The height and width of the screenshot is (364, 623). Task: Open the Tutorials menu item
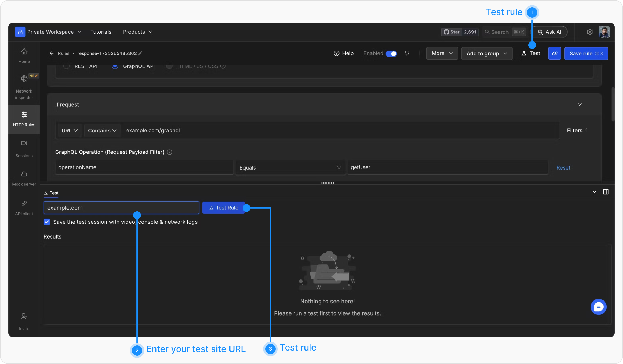(x=101, y=32)
